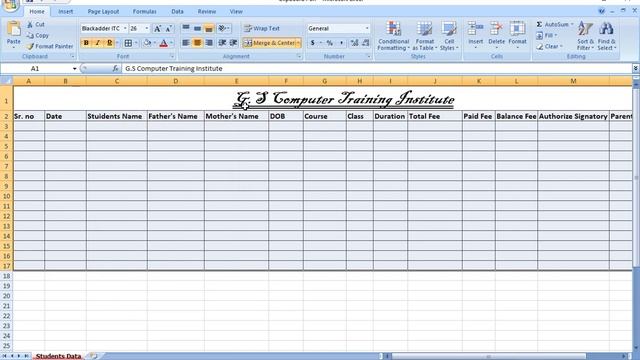This screenshot has width=640, height=360.
Task: Click the Cut command
Action: [x=36, y=24]
